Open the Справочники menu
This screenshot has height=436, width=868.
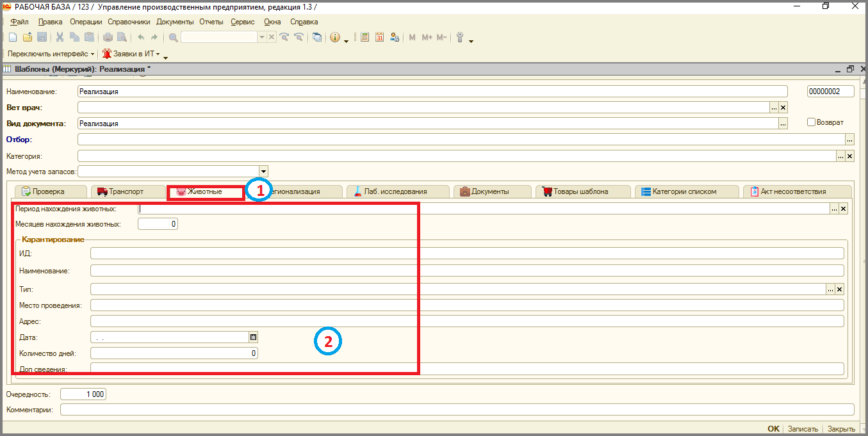129,22
